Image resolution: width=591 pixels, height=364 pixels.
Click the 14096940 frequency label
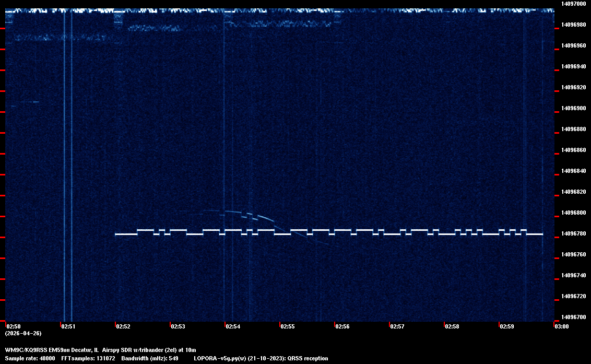pos(574,66)
